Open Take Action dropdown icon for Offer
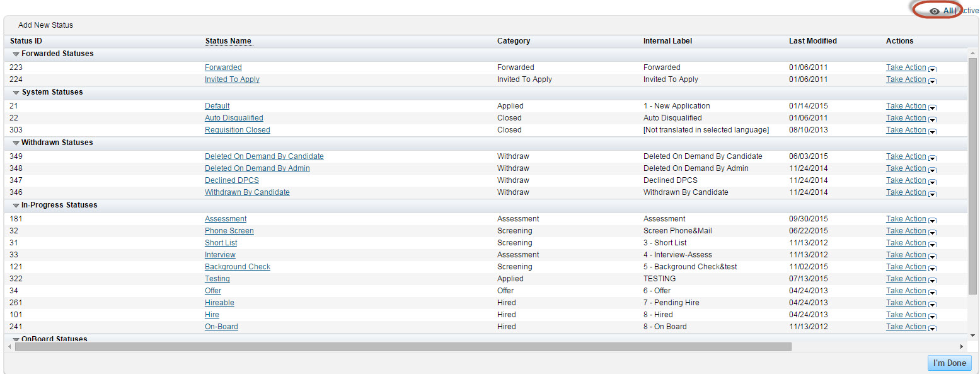Screen dimensions: 980x374 tap(932, 292)
